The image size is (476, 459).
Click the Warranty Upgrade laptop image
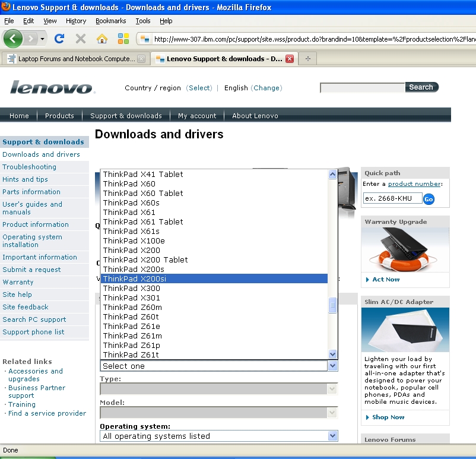click(405, 250)
